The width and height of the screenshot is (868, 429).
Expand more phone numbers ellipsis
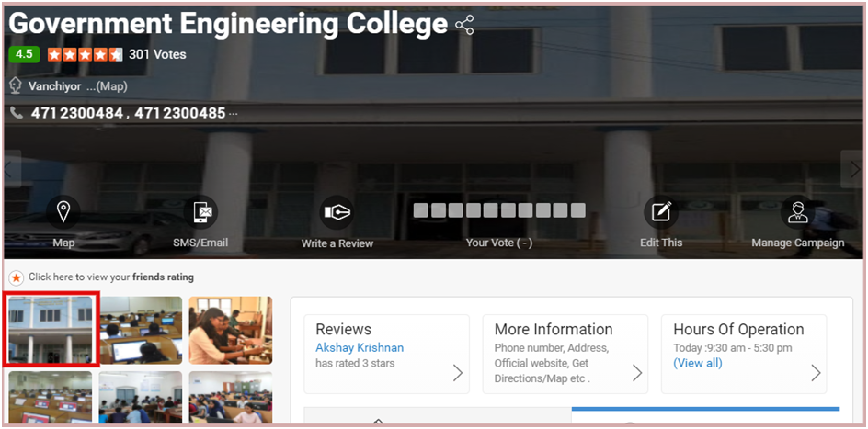[x=233, y=114]
